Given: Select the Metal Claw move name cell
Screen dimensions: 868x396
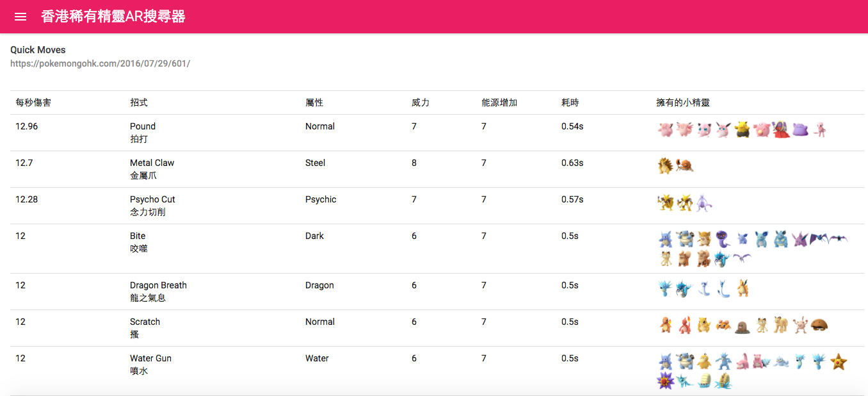Looking at the screenshot, I should pos(152,169).
